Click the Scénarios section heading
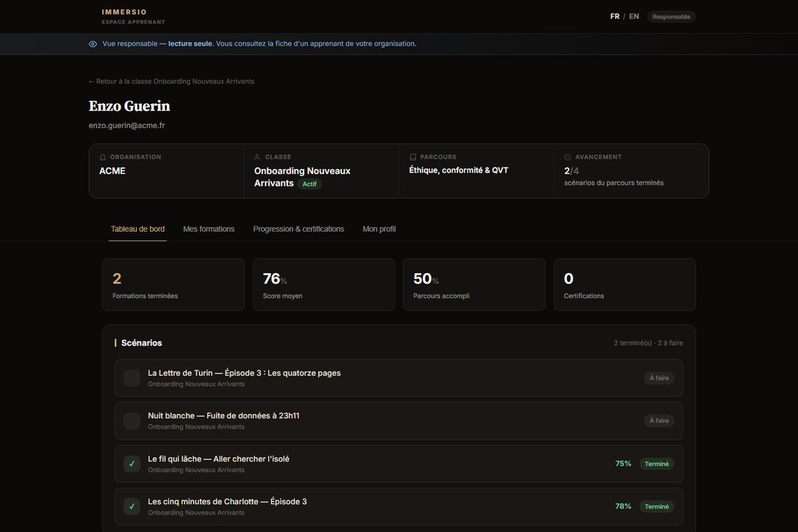 coord(142,343)
